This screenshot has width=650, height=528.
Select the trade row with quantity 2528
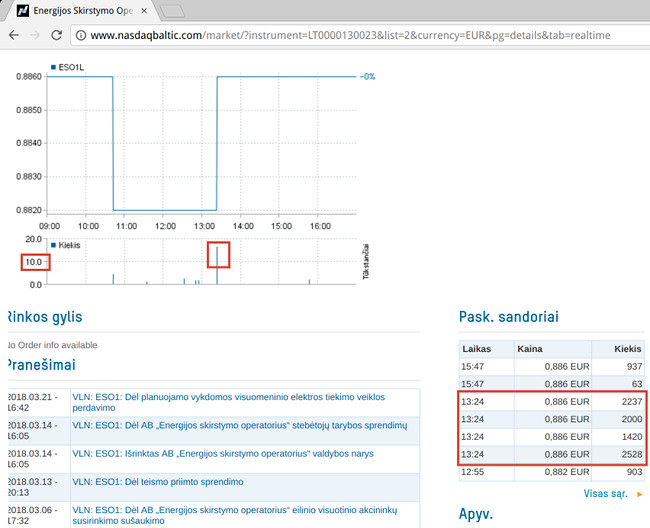click(x=551, y=454)
